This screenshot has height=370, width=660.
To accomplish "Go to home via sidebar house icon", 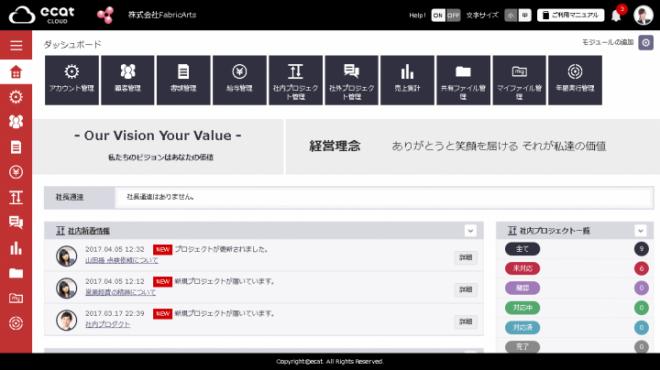I will point(16,72).
